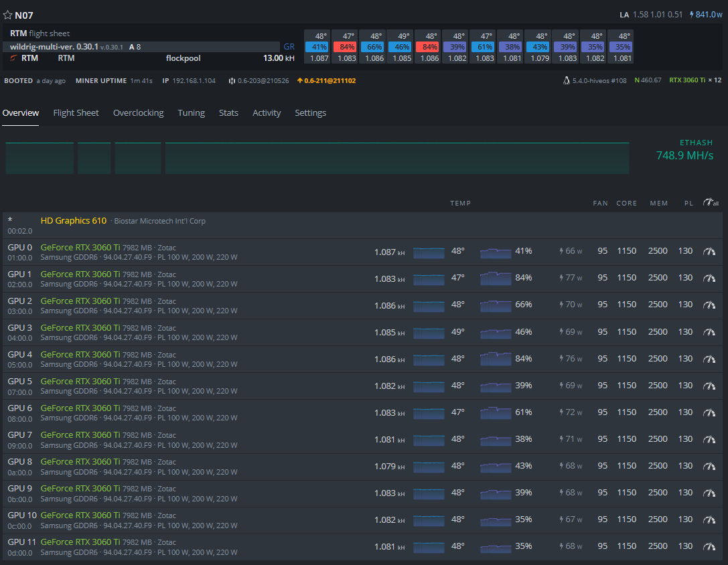
Task: Click the favorite star icon beside N07
Action: tap(7, 15)
